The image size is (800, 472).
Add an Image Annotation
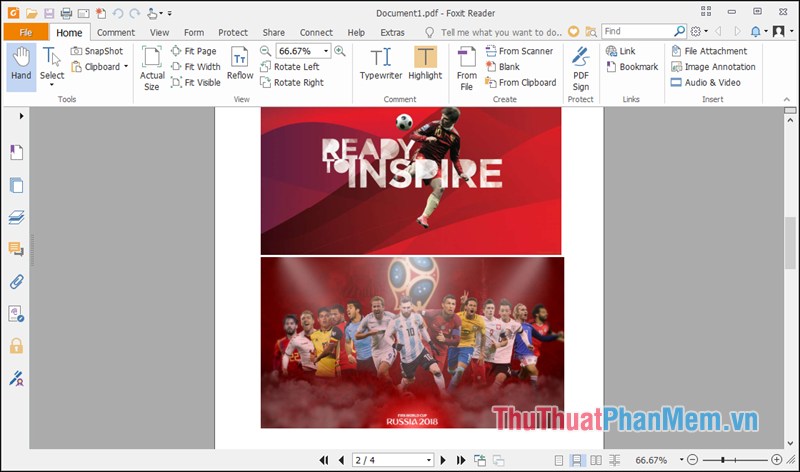(x=713, y=67)
